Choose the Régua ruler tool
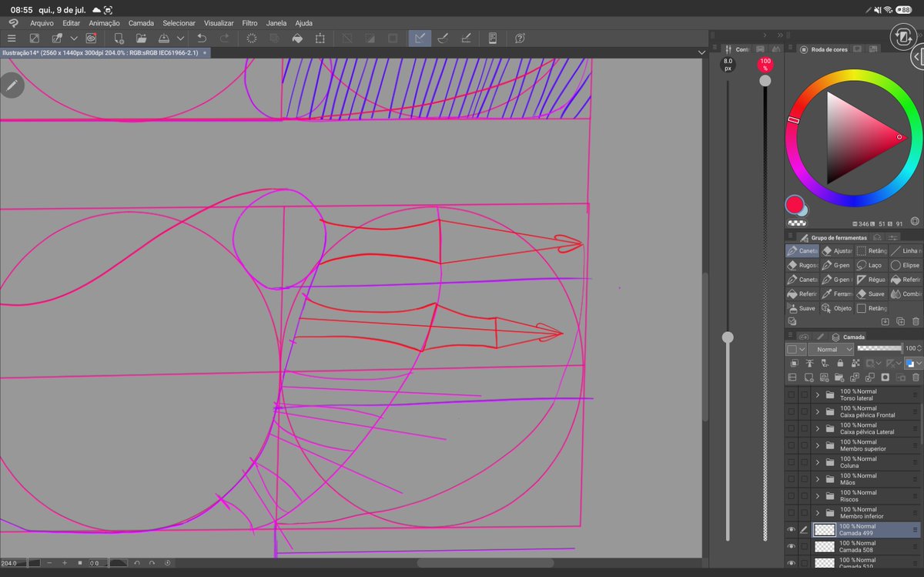 pos(871,280)
